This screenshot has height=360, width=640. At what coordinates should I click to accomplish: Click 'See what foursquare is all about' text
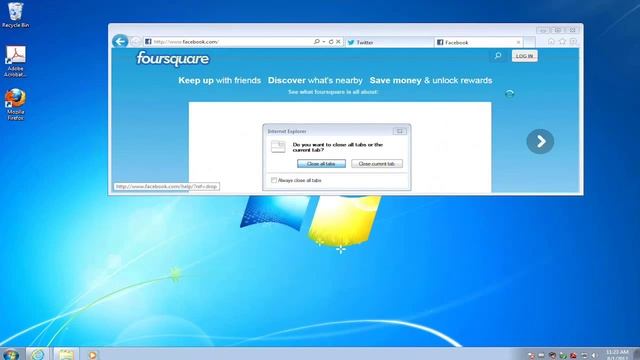[x=333, y=92]
